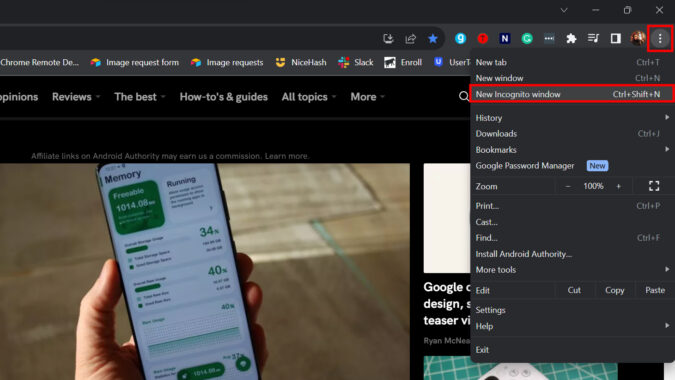Open the Enroll bookmark
Image resolution: width=675 pixels, height=380 pixels.
(403, 62)
